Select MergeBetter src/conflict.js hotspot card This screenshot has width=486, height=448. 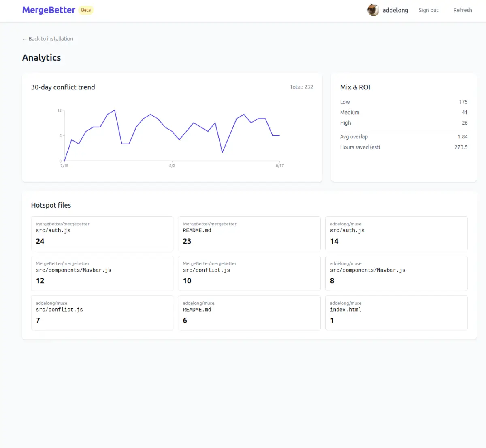tap(249, 273)
